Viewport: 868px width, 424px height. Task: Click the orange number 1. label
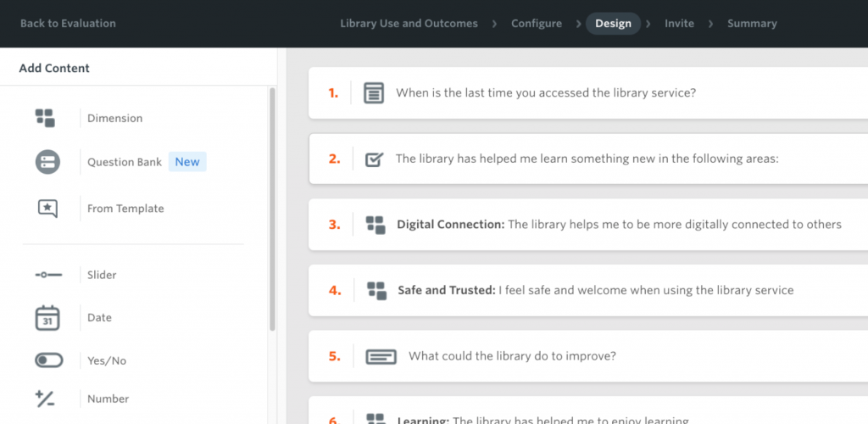[x=332, y=93]
